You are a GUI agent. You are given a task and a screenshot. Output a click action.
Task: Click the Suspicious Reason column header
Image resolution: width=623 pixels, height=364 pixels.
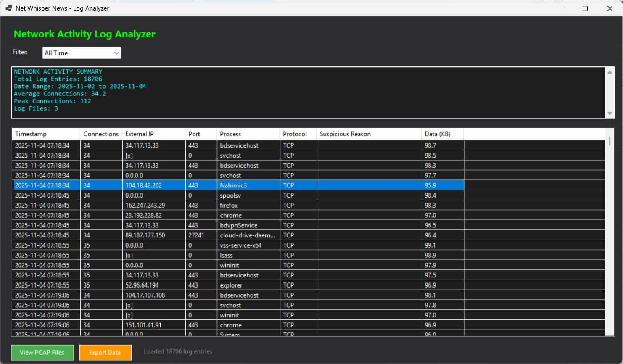click(369, 134)
